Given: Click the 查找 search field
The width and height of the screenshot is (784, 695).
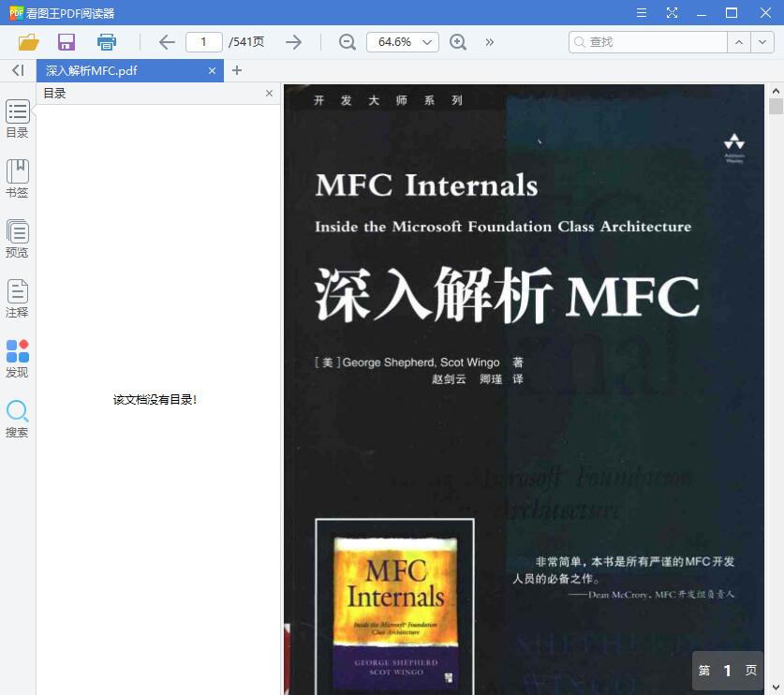Looking at the screenshot, I should click(648, 42).
